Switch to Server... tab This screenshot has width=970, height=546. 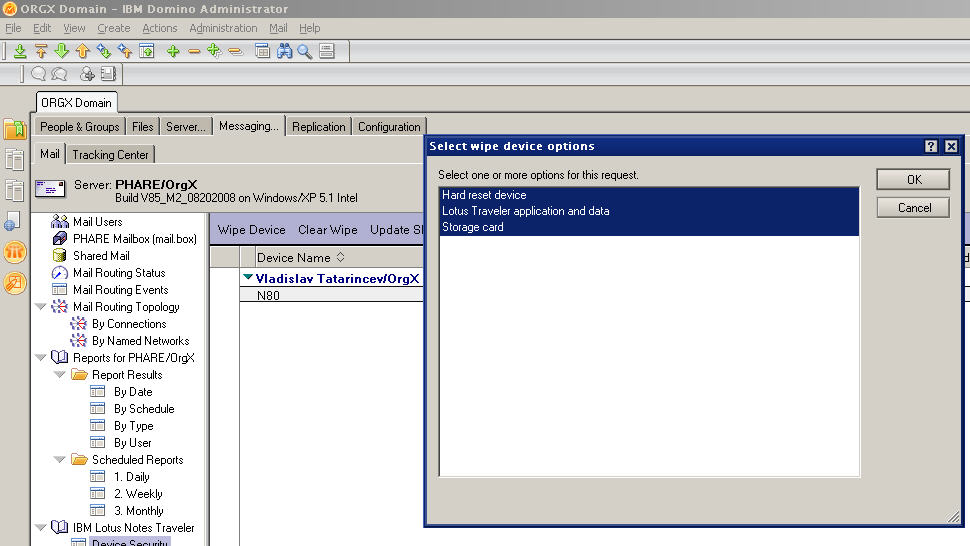[x=186, y=127]
